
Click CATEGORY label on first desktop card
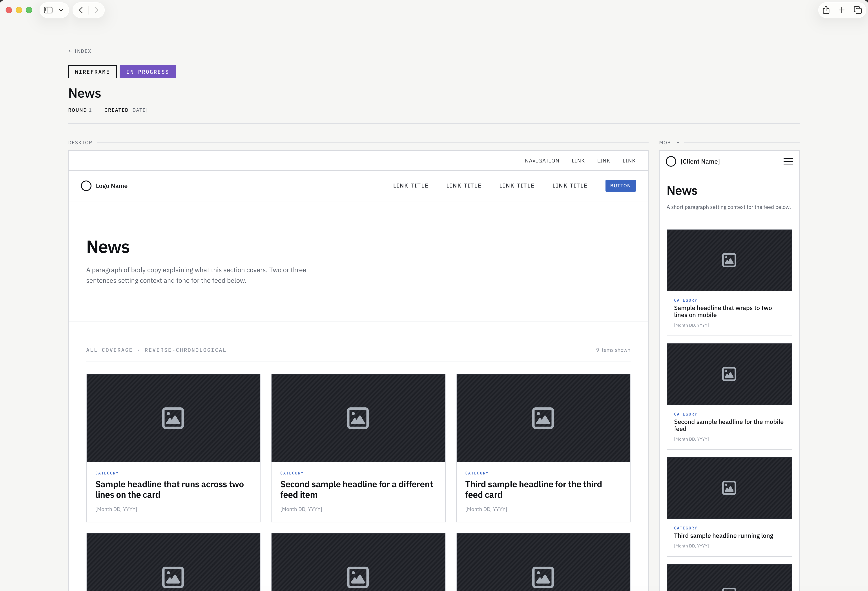click(107, 473)
